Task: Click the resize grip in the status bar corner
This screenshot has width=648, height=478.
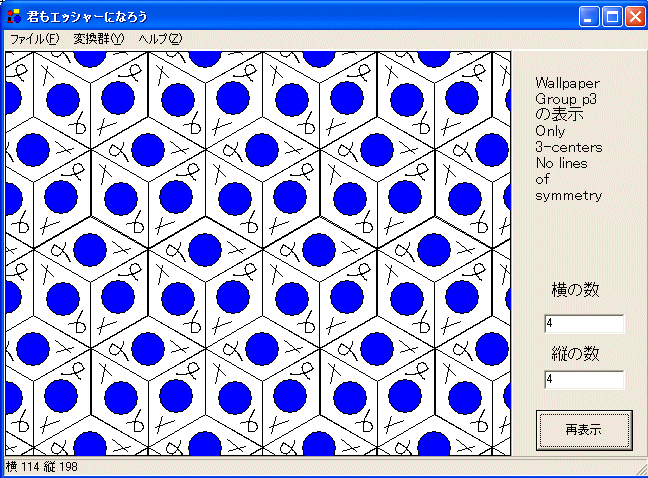Action: (x=640, y=469)
